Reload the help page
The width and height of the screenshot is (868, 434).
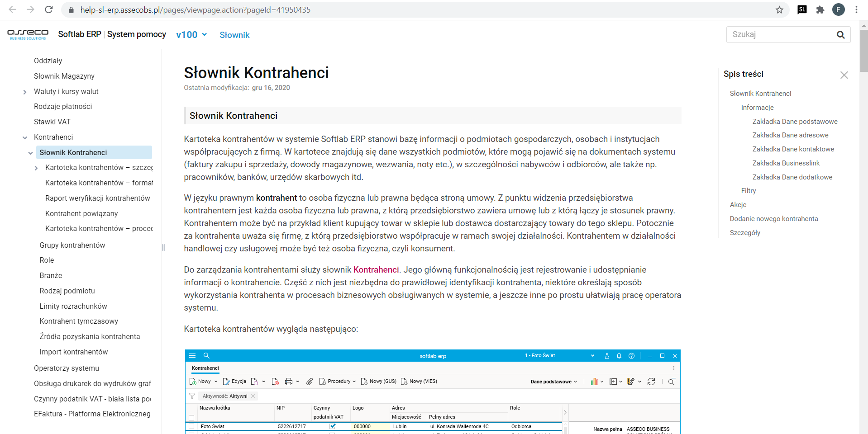coord(49,9)
